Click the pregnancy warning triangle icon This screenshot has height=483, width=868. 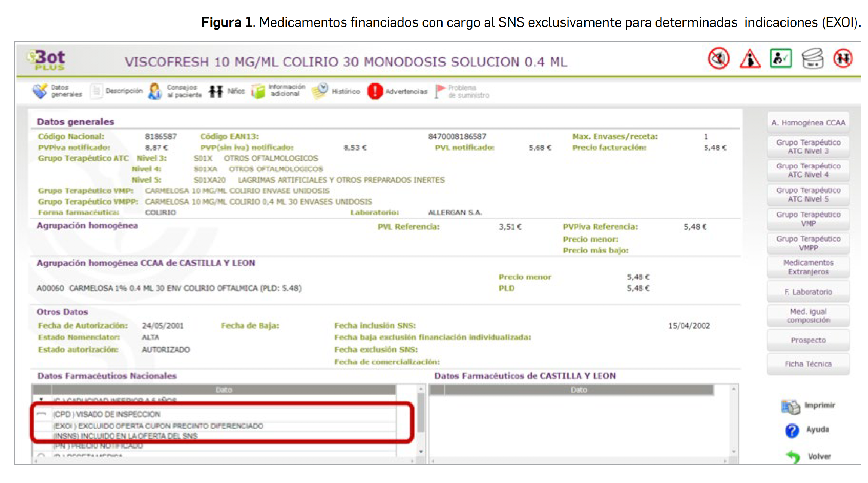(x=750, y=59)
